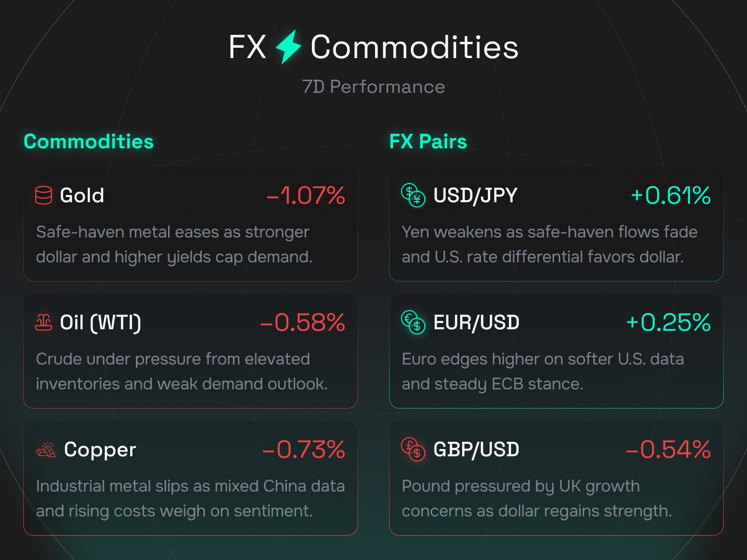
Task: Click the GBP/USD -0.54% change value
Action: coord(668,450)
